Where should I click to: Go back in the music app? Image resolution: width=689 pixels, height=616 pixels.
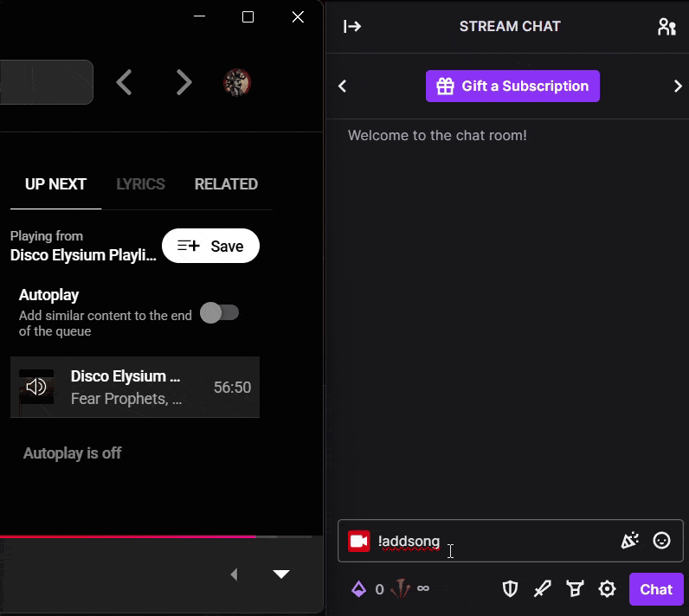click(x=124, y=82)
